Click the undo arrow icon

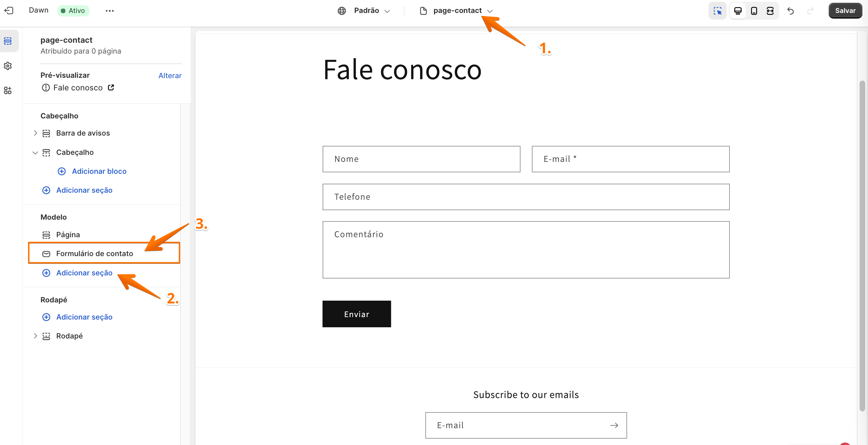791,11
